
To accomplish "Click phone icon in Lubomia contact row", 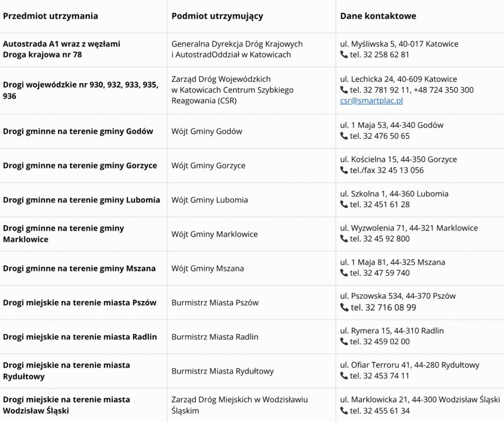I will coord(344,204).
